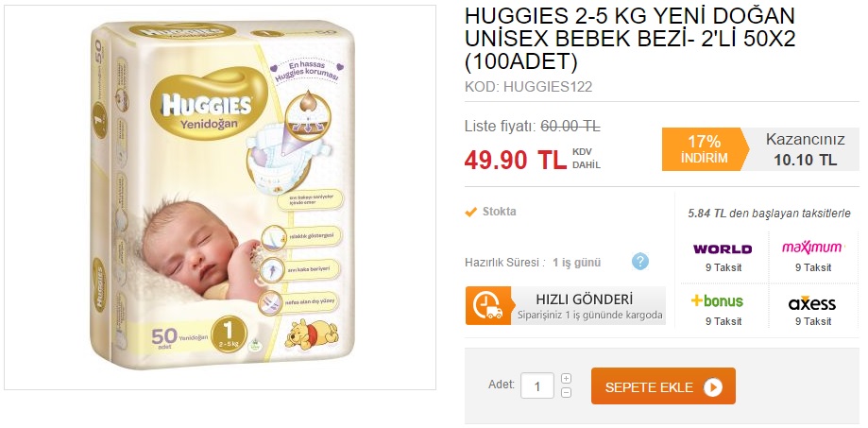Increase quantity with the plus stepper
Screen dimensions: 868x428
point(567,379)
